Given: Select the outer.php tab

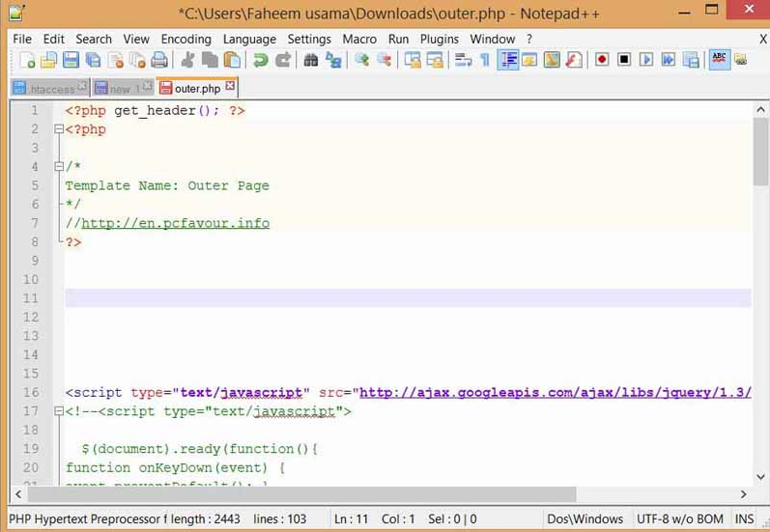Looking at the screenshot, I should 197,89.
